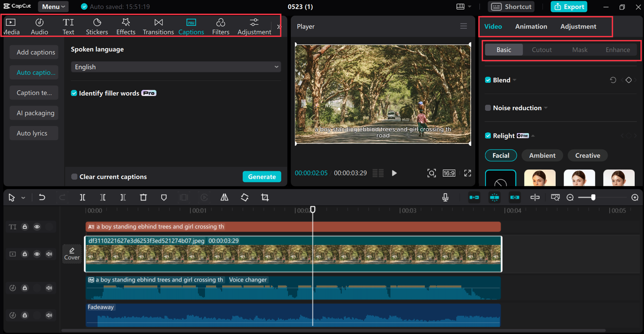The image size is (644, 334).
Task: Click the Delete right split icon
Action: 123,197
